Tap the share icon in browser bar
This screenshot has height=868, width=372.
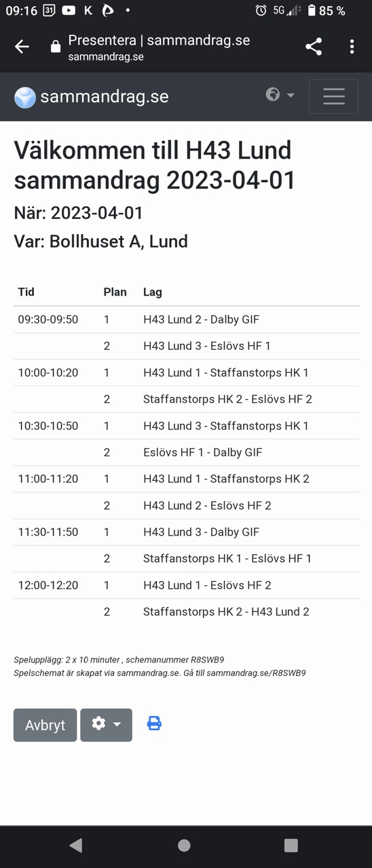tap(314, 47)
